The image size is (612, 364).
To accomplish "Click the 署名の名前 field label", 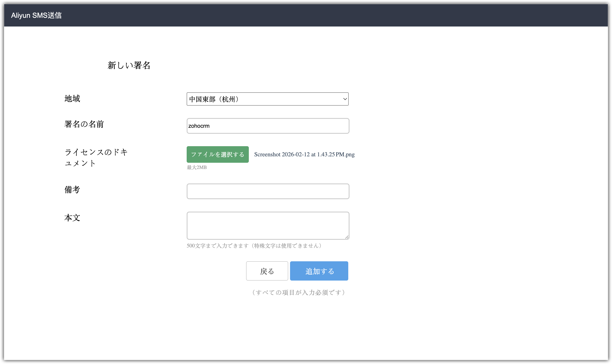I will coord(84,124).
